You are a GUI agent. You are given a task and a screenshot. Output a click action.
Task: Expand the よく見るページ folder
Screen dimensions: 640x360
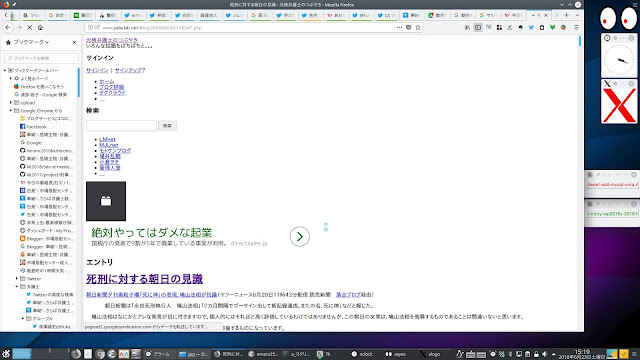(11, 78)
